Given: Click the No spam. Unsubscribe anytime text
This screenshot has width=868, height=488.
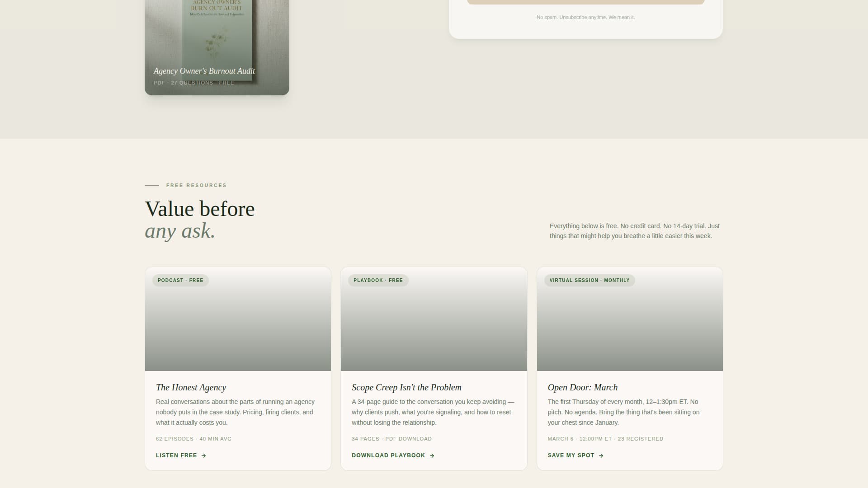Looking at the screenshot, I should click(x=585, y=17).
